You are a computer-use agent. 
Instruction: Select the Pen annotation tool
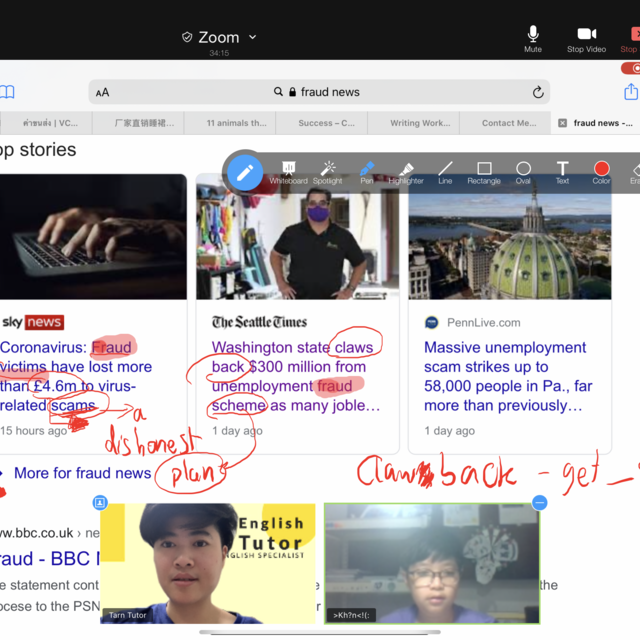pos(367,173)
